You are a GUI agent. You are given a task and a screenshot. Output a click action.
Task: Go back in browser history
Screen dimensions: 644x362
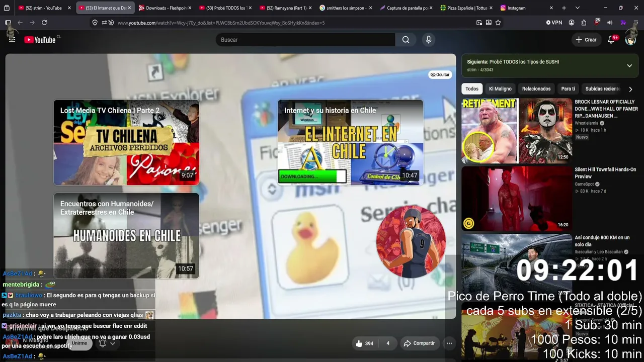pyautogui.click(x=20, y=23)
